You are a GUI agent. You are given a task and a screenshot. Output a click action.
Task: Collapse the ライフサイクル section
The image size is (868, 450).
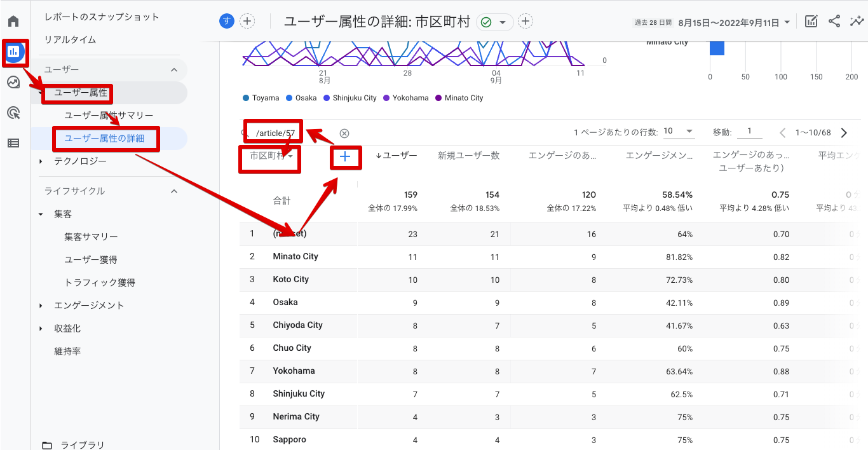tap(174, 191)
